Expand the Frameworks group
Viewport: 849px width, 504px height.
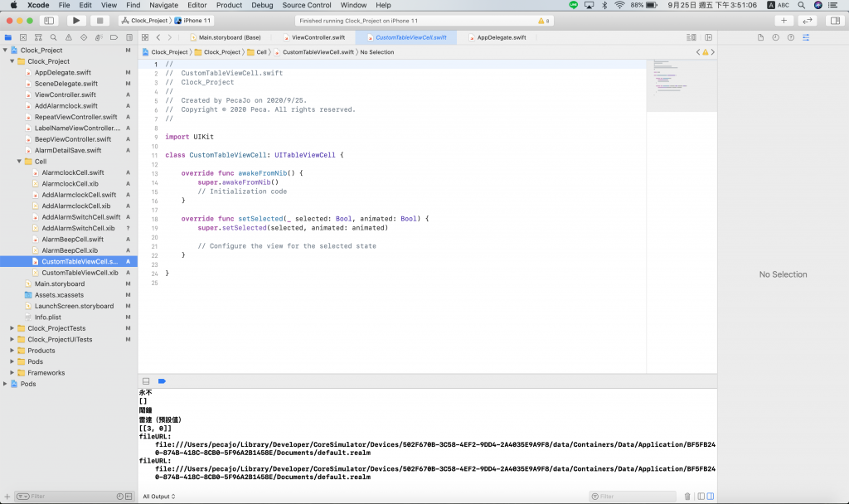[x=12, y=372]
